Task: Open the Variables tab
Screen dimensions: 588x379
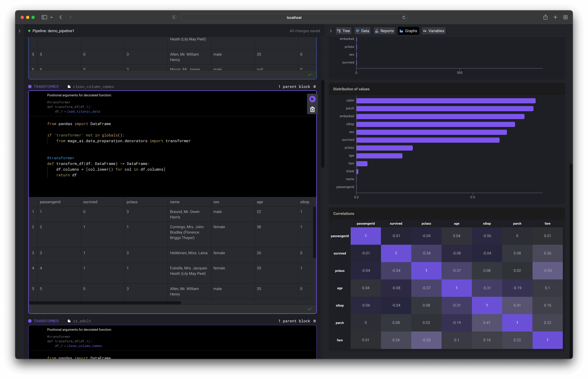Action: [x=434, y=31]
